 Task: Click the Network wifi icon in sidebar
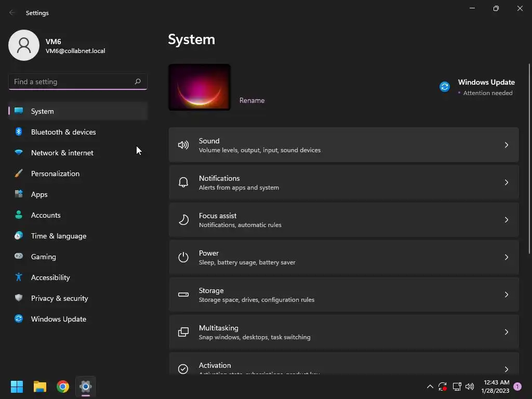tap(19, 153)
